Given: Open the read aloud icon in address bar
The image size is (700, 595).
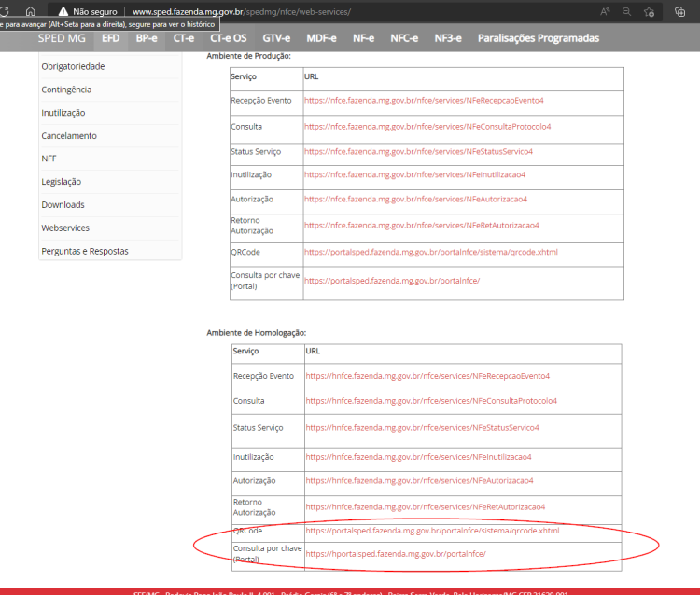Looking at the screenshot, I should tap(605, 11).
